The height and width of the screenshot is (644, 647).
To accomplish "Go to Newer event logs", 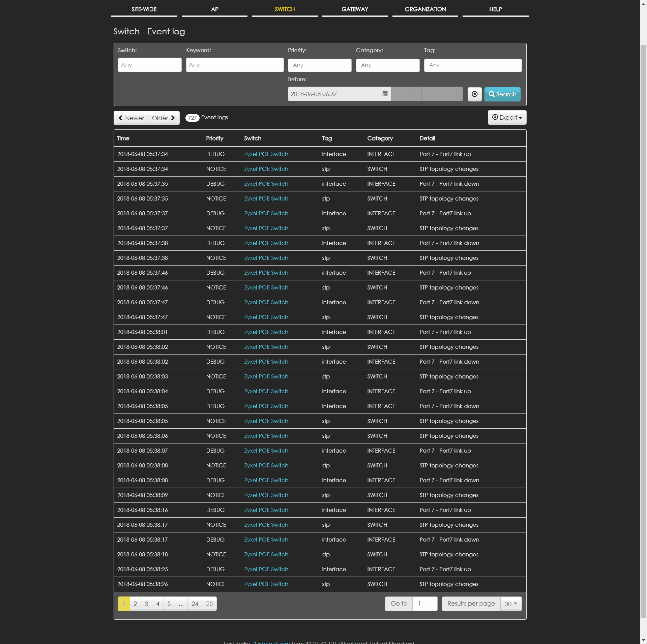I will point(131,118).
